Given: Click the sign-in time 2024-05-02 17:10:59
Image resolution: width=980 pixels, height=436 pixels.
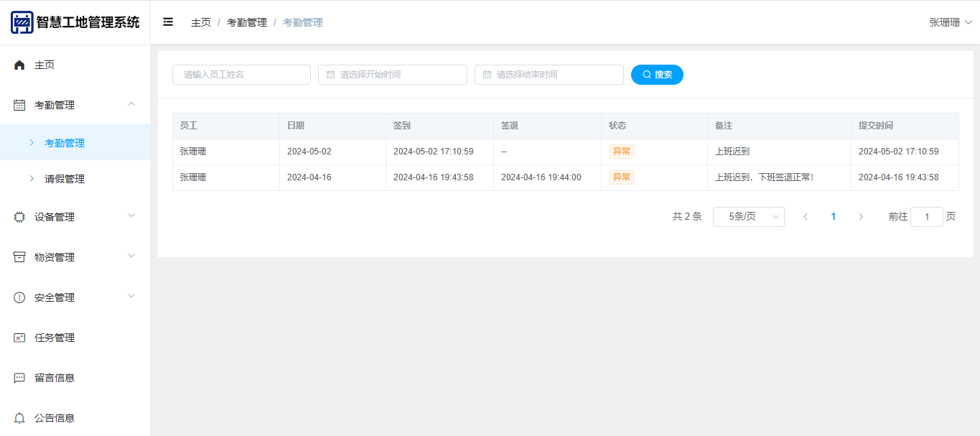Looking at the screenshot, I should point(434,152).
